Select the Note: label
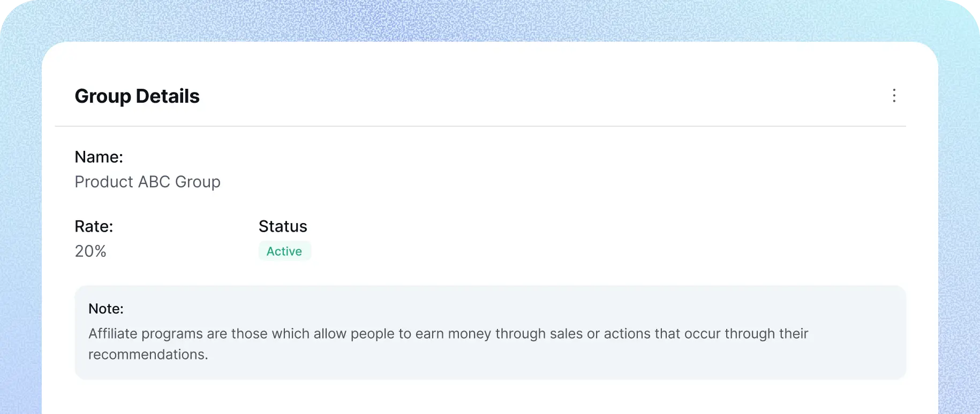This screenshot has height=414, width=980. 106,309
